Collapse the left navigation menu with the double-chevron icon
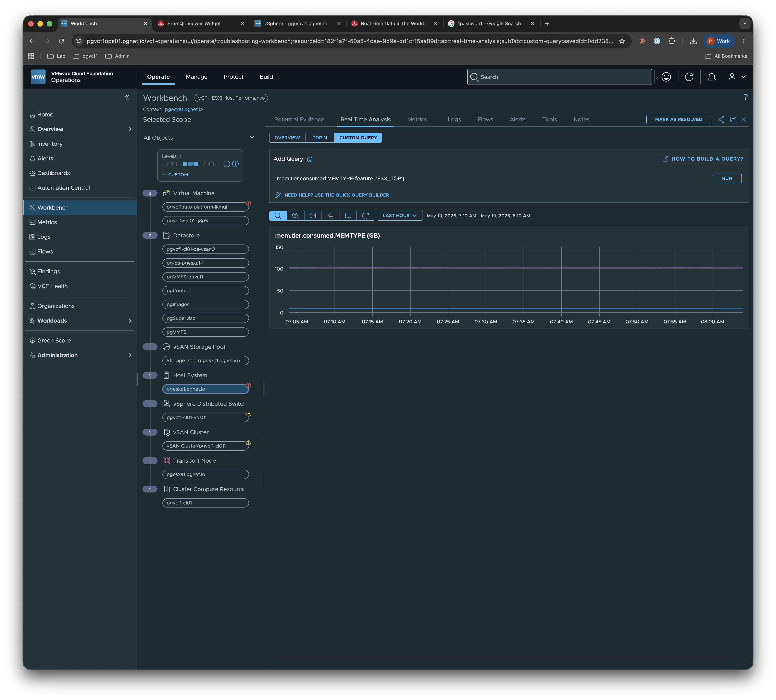 click(x=126, y=97)
